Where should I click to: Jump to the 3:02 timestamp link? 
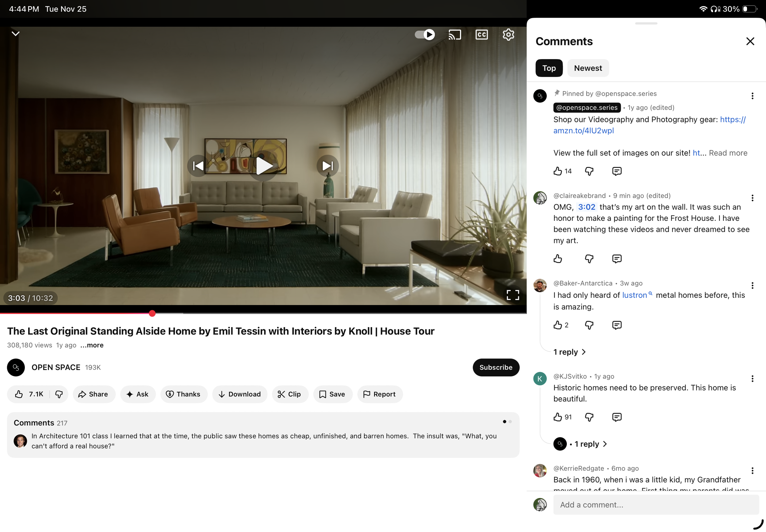[x=586, y=207]
